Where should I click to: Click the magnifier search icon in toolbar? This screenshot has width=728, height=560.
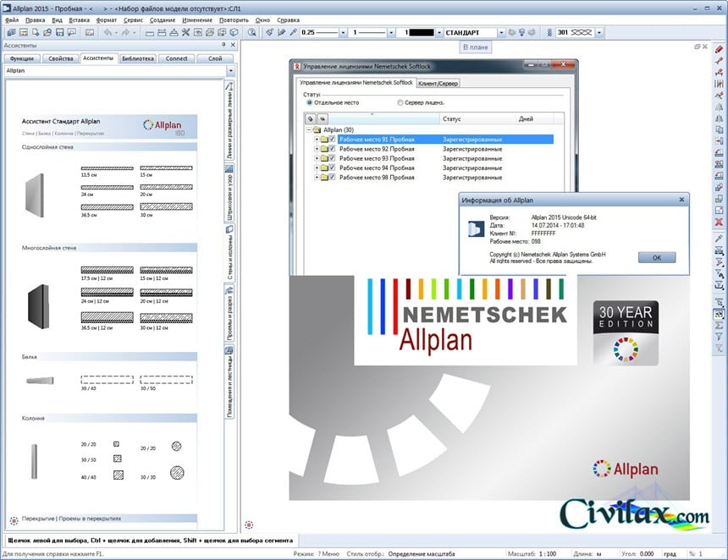click(251, 32)
